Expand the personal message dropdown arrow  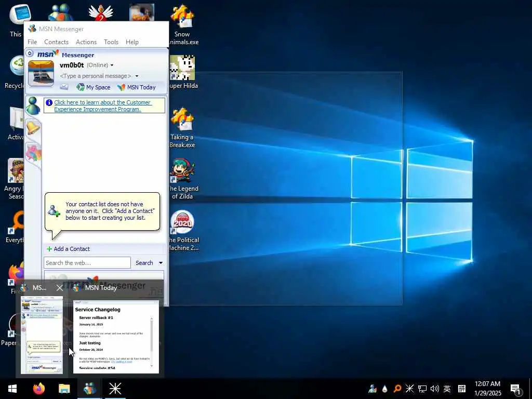(x=137, y=76)
